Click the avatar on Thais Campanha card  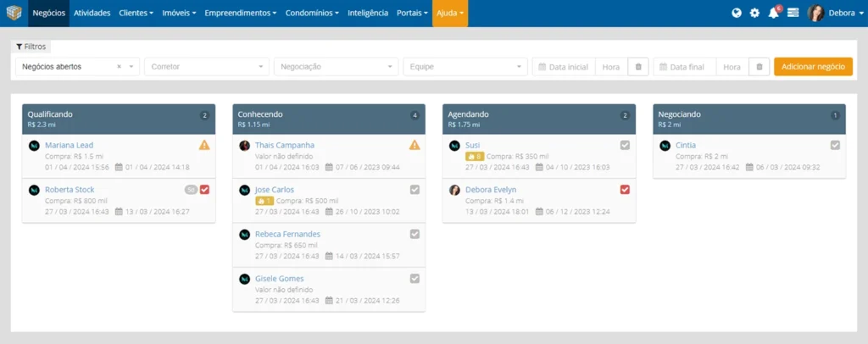point(244,146)
